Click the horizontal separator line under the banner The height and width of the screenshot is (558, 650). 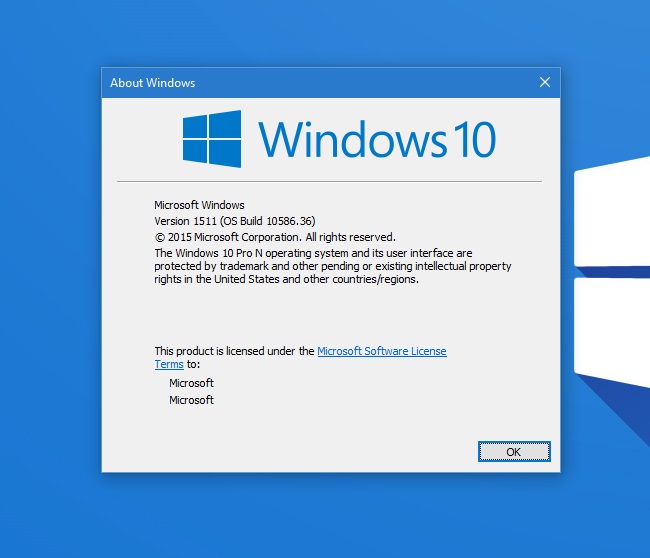pos(329,181)
